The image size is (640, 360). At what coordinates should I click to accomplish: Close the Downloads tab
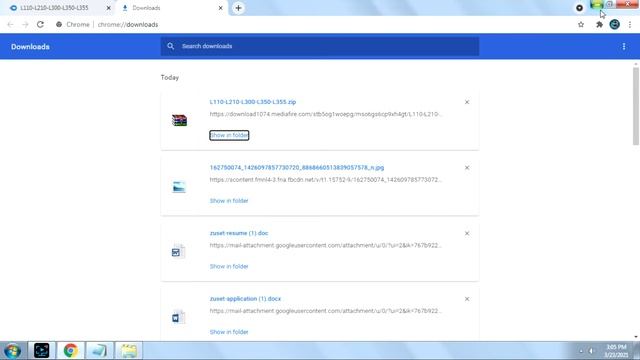point(220,8)
